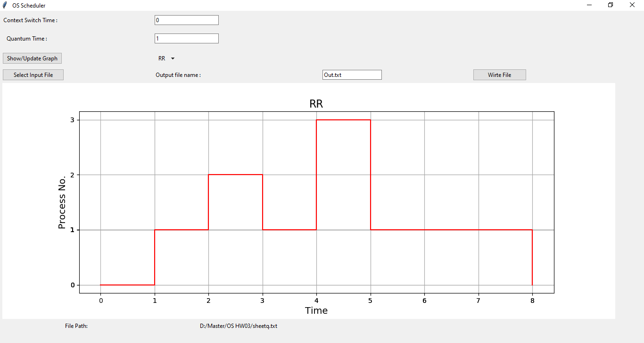The height and width of the screenshot is (343, 644).
Task: Restore down the OS Scheduler window
Action: [611, 5]
